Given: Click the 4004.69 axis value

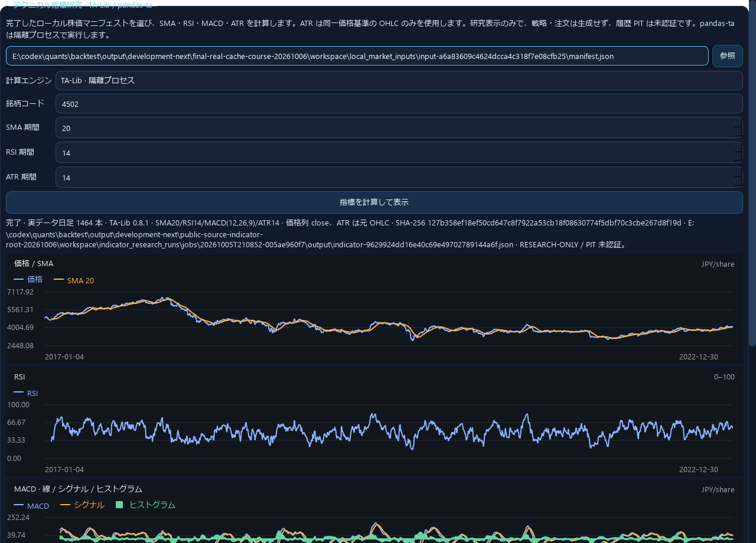Looking at the screenshot, I should (21, 328).
